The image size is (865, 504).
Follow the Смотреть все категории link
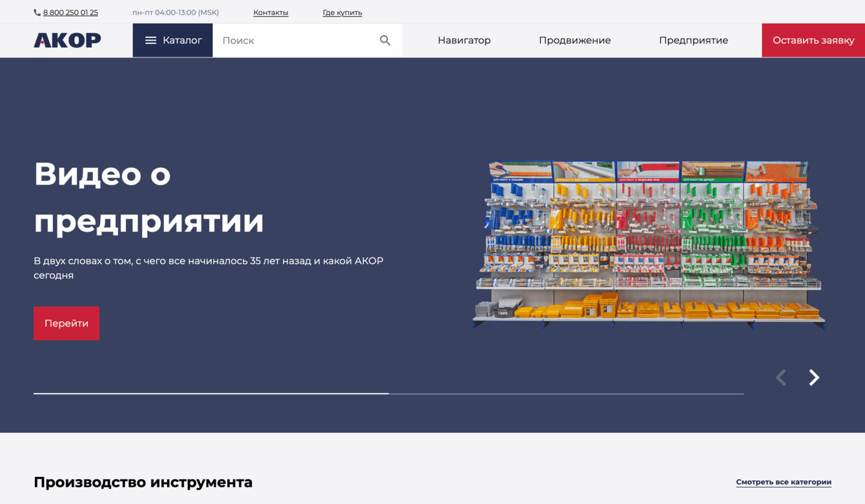pos(783,481)
